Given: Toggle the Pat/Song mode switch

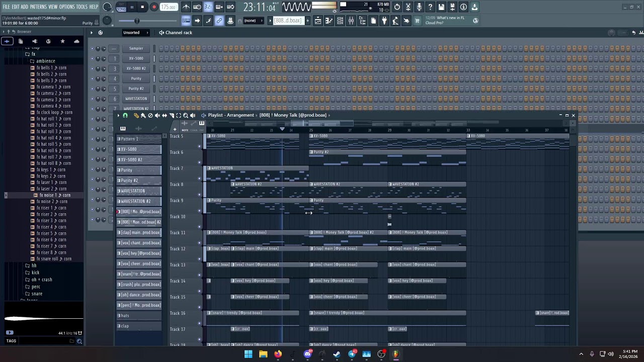Looking at the screenshot, I should (121, 7).
